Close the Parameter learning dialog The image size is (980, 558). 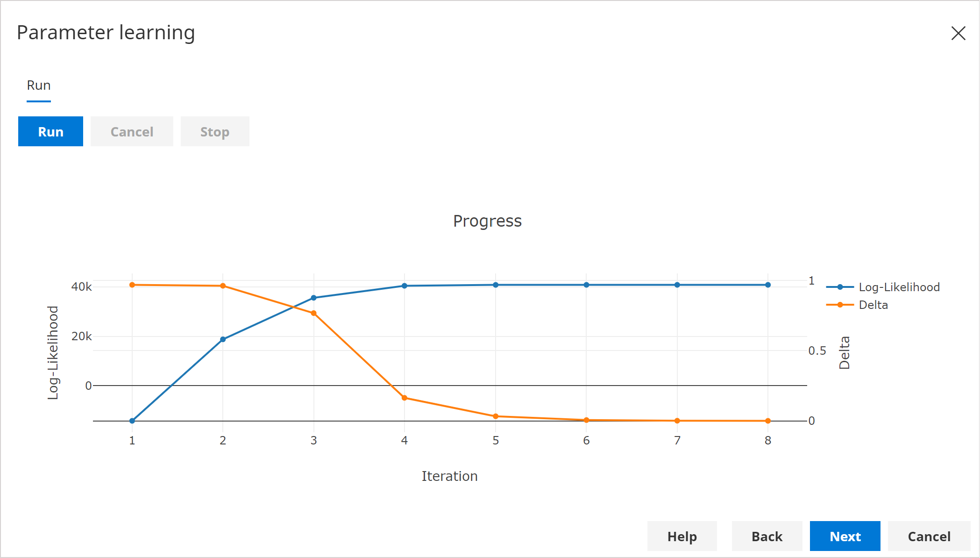click(958, 33)
